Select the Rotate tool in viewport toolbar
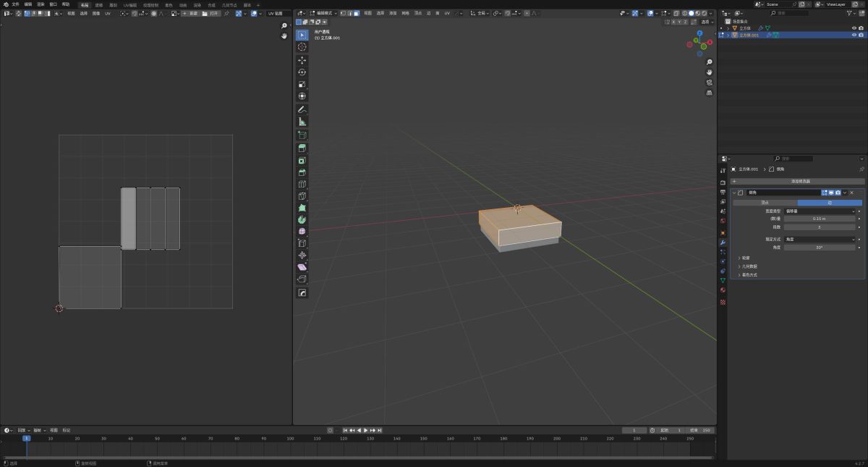 point(302,72)
